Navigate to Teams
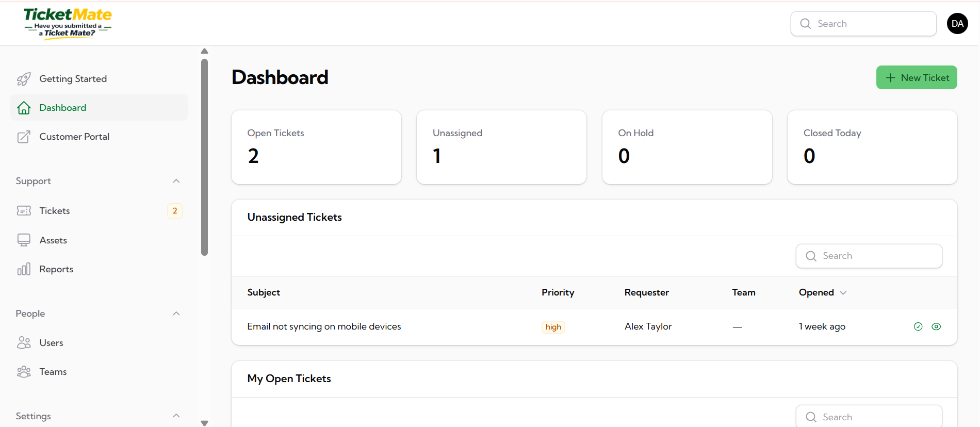This screenshot has height=427, width=980. pos(99,372)
